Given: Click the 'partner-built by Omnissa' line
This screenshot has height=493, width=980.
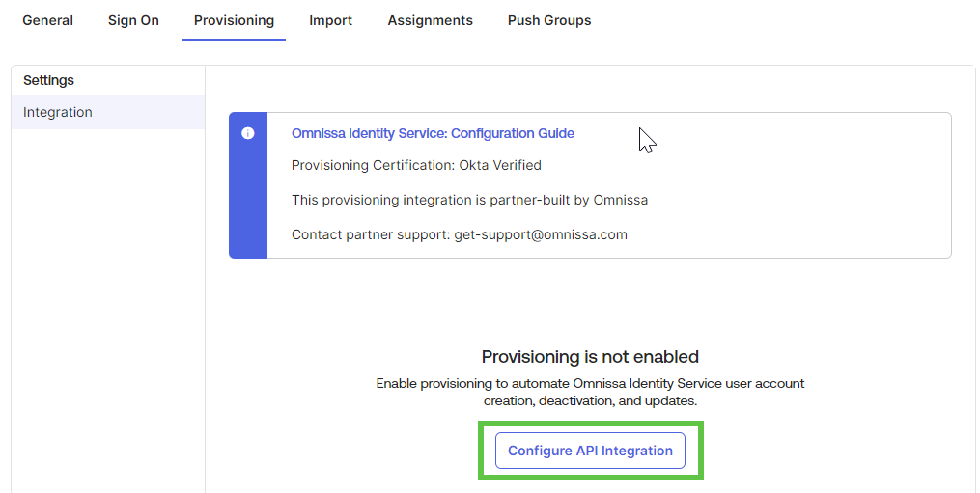Looking at the screenshot, I should point(469,200).
